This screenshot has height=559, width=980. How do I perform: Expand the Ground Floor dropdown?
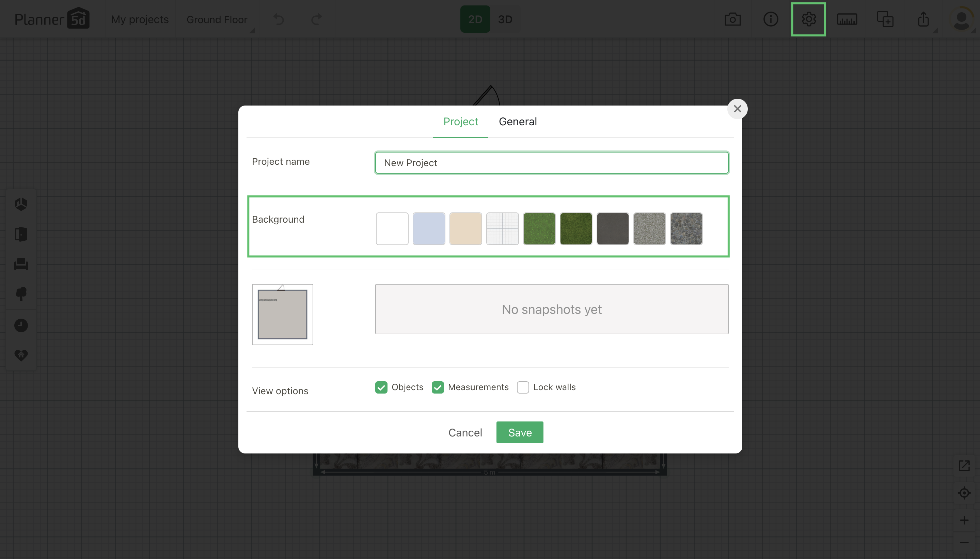(x=217, y=20)
